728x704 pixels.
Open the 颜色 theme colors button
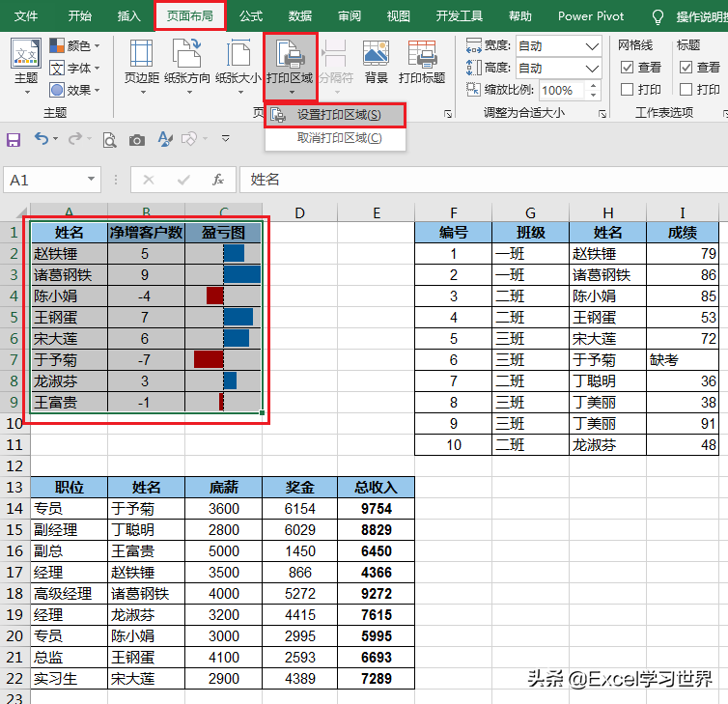pos(74,45)
